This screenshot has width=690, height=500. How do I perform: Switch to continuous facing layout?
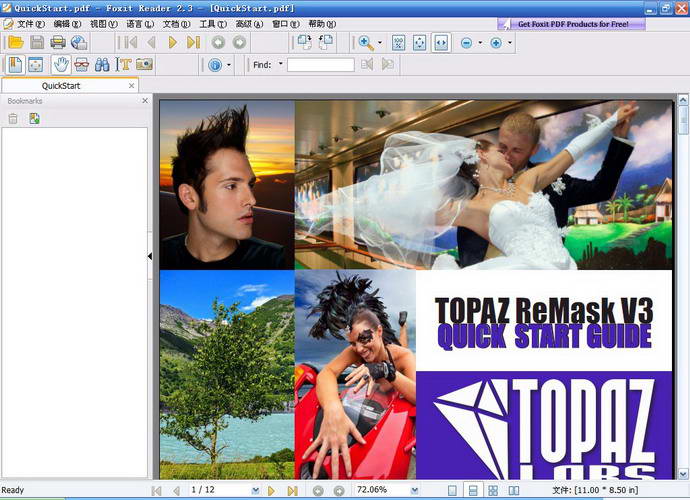[493, 490]
